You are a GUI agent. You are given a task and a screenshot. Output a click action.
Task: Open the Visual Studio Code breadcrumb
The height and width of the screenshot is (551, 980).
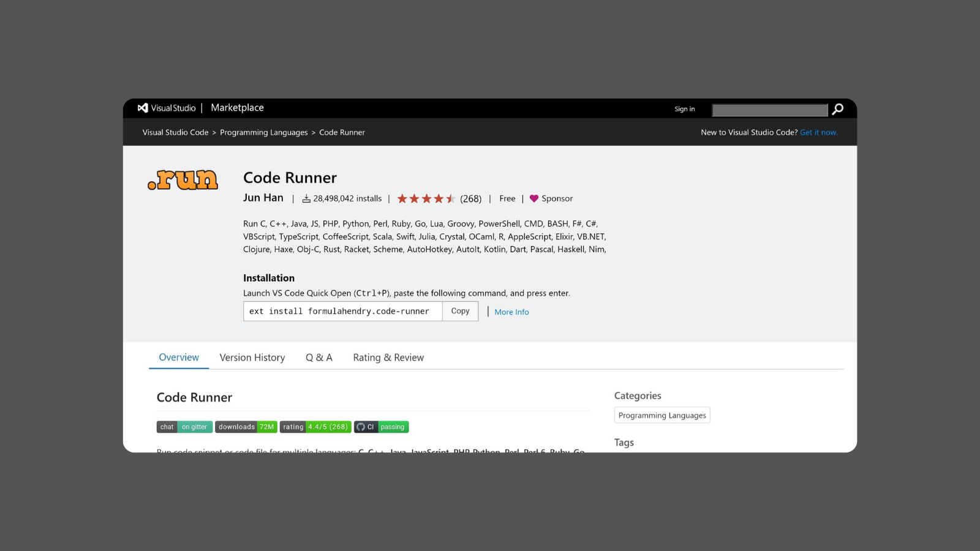coord(176,132)
